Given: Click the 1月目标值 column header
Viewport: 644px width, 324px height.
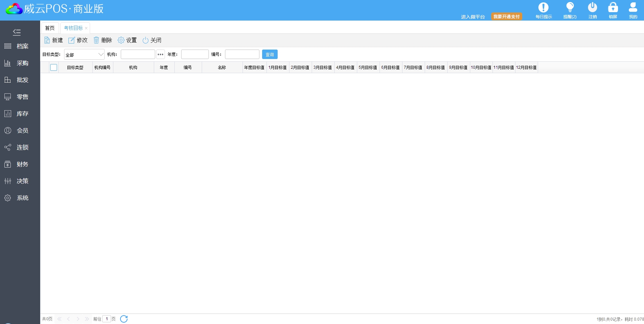Looking at the screenshot, I should (x=278, y=67).
